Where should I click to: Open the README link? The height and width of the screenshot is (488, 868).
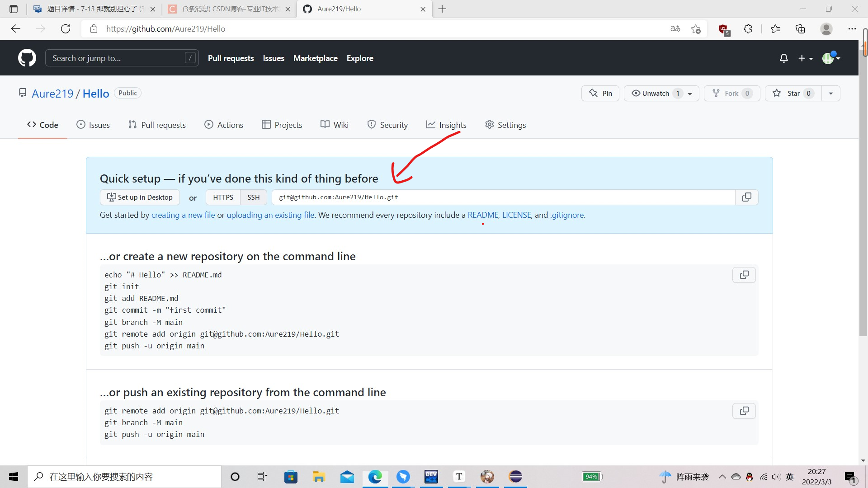(x=483, y=215)
